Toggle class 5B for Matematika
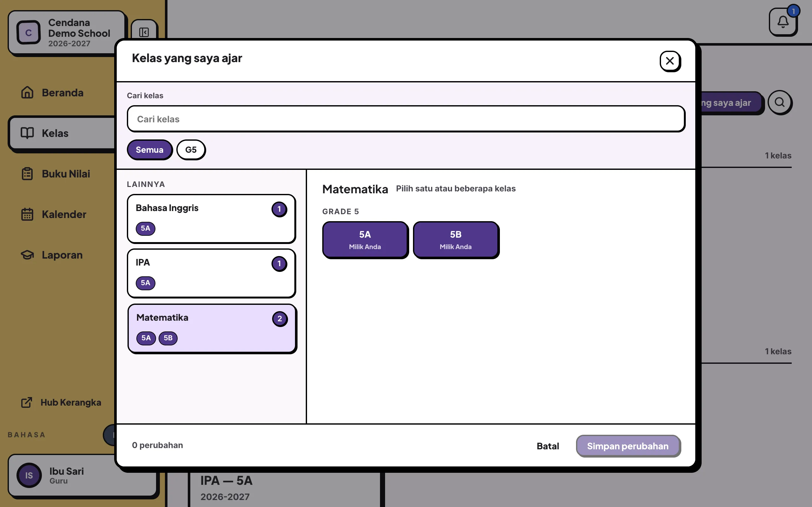Viewport: 812px width, 507px height. click(x=456, y=240)
